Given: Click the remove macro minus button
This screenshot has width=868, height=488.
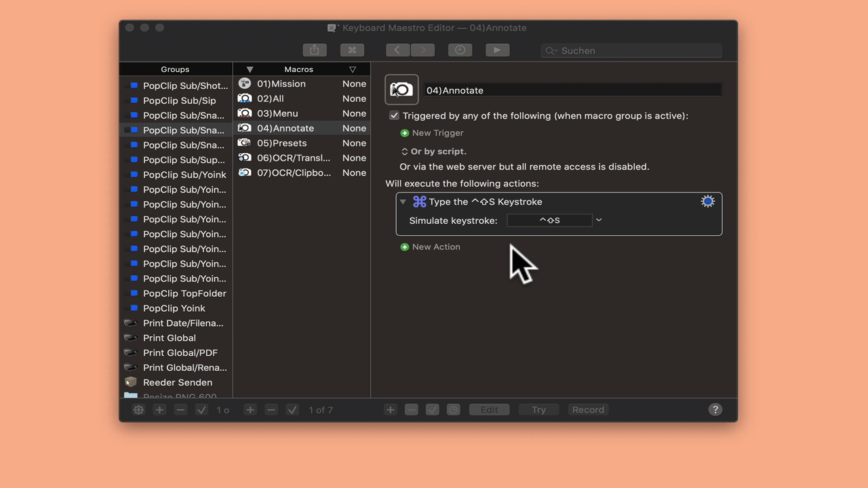Looking at the screenshot, I should pyautogui.click(x=271, y=409).
